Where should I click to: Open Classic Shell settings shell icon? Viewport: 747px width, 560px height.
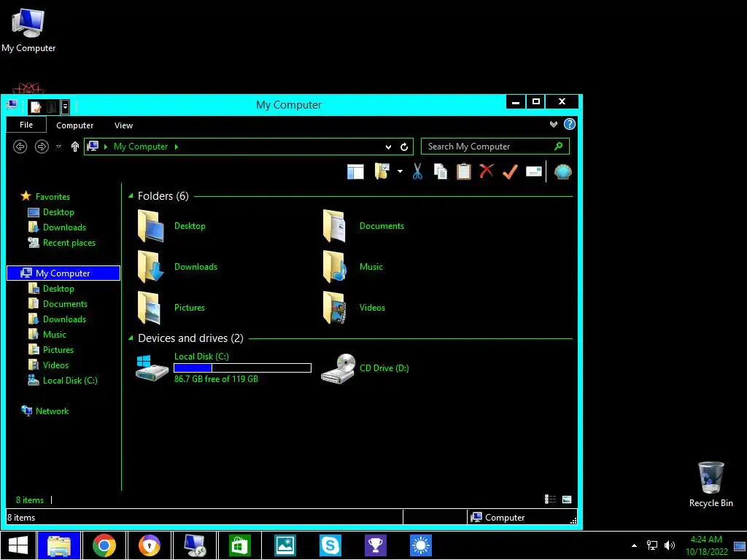pyautogui.click(x=563, y=172)
